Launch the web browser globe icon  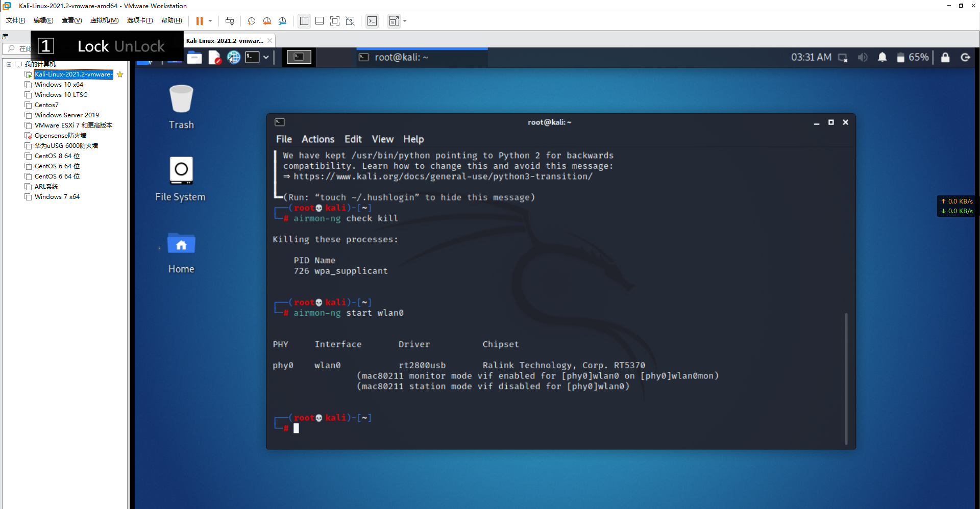[x=234, y=57]
